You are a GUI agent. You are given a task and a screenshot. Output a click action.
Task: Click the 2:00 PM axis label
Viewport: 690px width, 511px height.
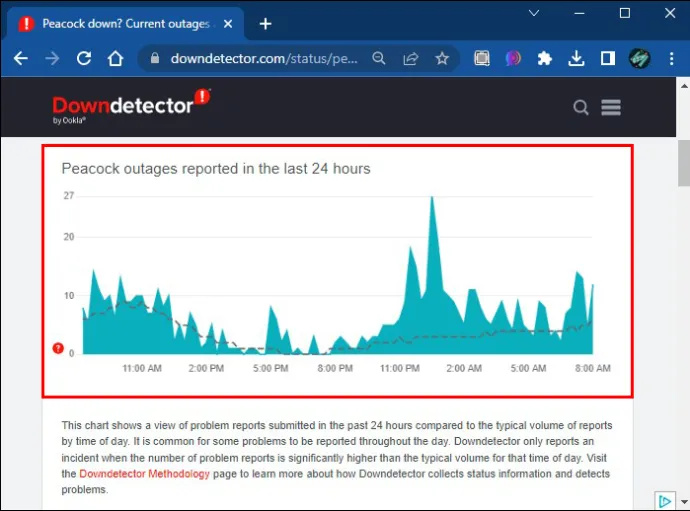206,368
